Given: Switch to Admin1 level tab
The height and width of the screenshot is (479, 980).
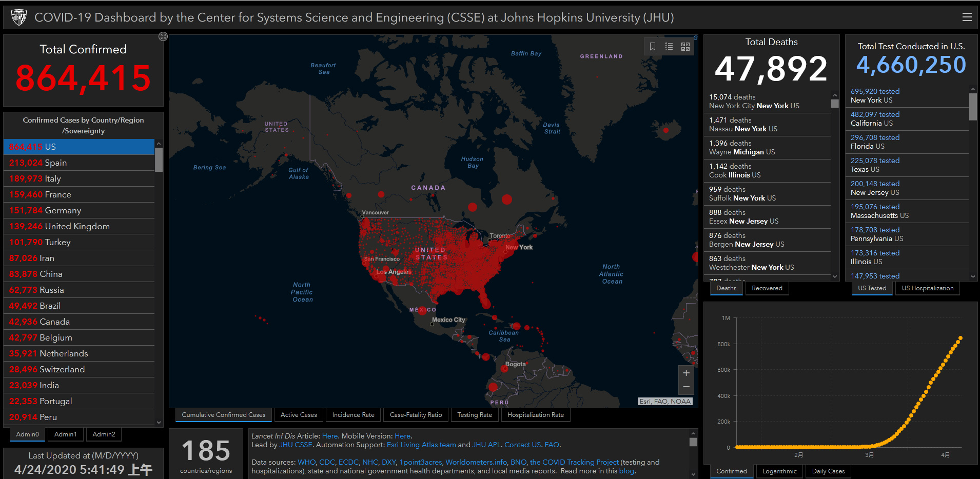Looking at the screenshot, I should (x=66, y=434).
